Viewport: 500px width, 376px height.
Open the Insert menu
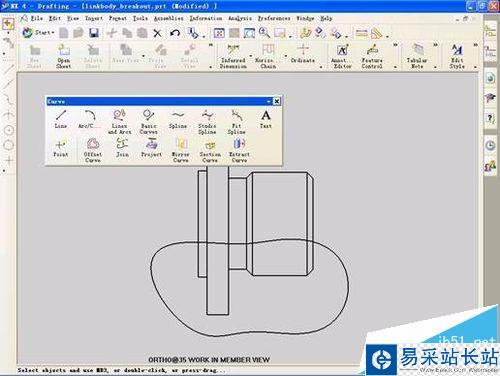pyautogui.click(x=94, y=18)
